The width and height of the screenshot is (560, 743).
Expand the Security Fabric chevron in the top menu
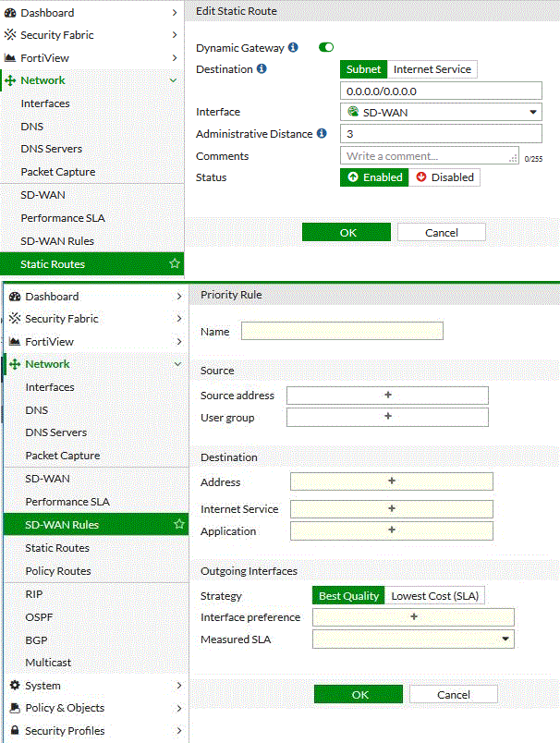pyautogui.click(x=175, y=34)
